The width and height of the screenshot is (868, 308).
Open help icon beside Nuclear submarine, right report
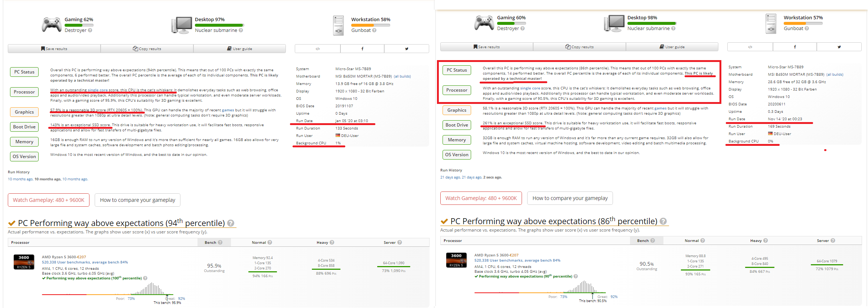tap(673, 29)
